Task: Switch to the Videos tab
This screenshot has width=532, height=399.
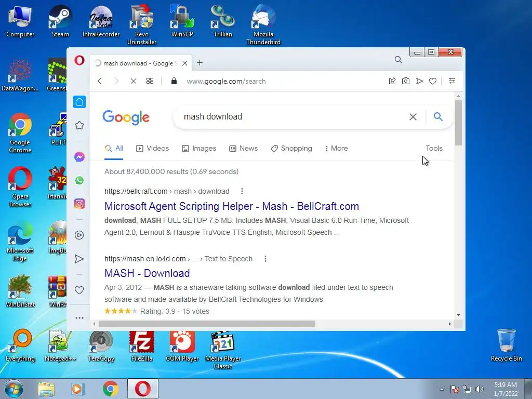Action: (x=152, y=148)
